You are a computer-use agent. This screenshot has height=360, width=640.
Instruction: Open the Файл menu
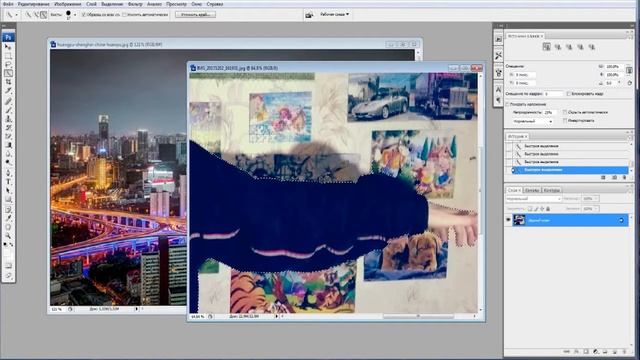tap(8, 4)
